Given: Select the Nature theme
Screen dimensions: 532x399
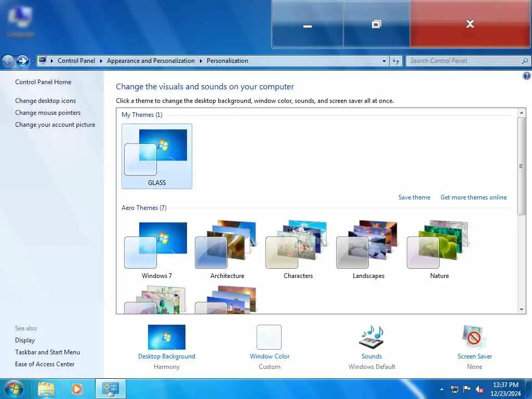Looking at the screenshot, I should tap(439, 250).
